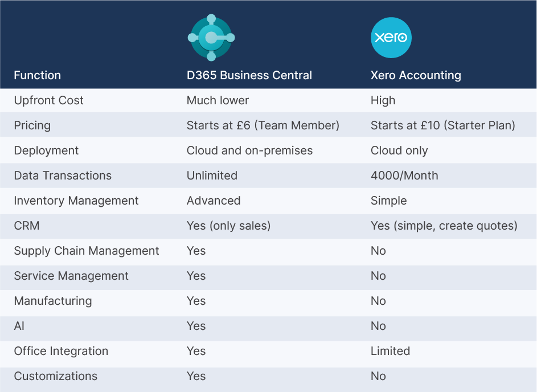
Task: Select the "Limited" office integration cell
Action: coord(391,351)
